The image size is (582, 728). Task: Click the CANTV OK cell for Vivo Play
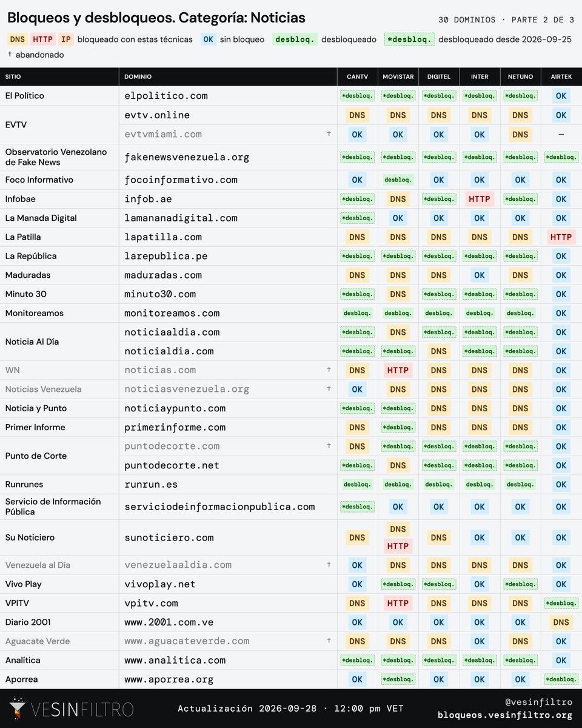click(x=357, y=584)
